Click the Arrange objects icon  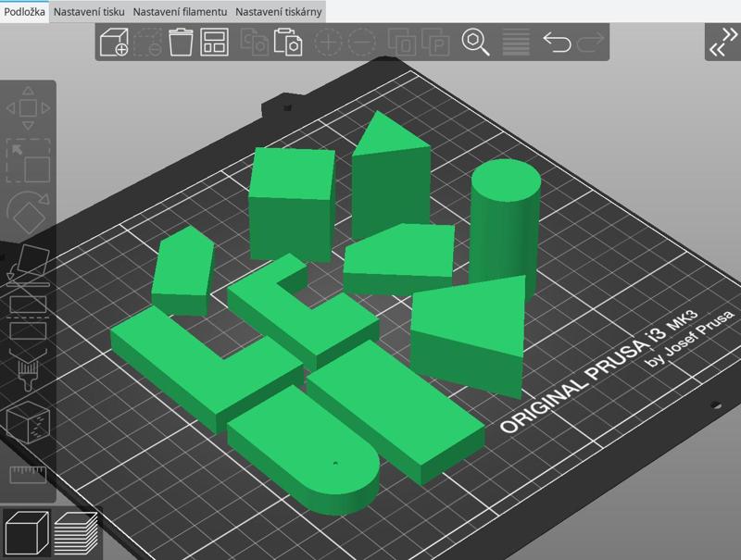click(214, 42)
